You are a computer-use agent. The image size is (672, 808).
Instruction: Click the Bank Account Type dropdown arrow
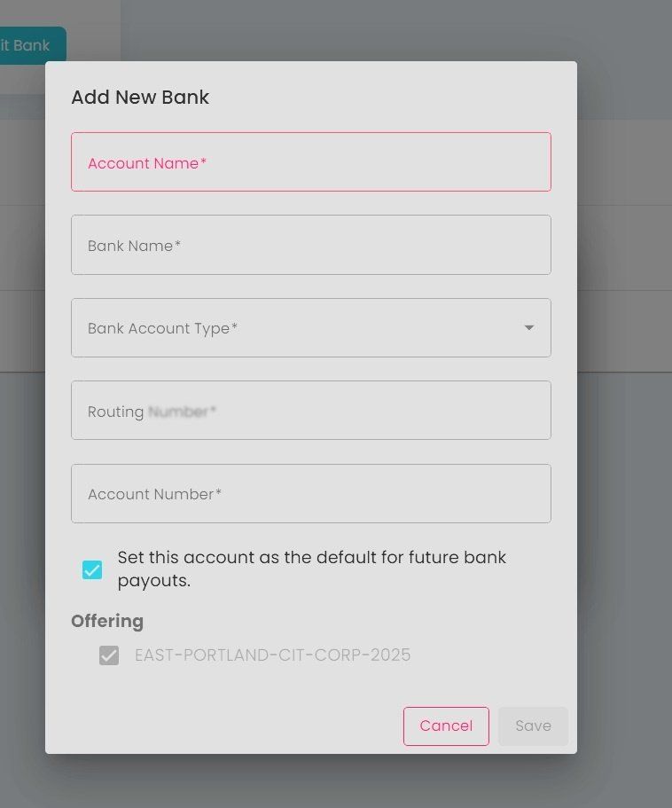coord(529,328)
